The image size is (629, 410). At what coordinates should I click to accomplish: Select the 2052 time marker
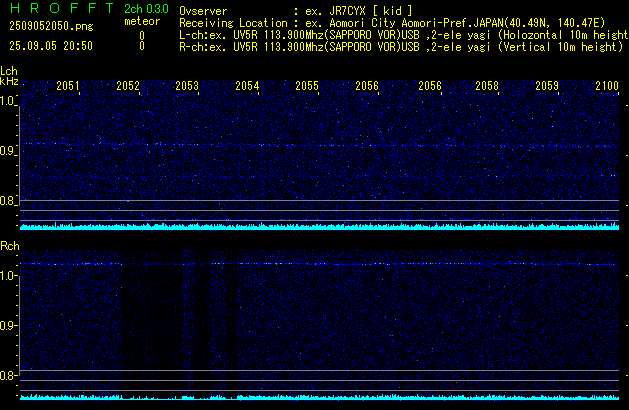(128, 85)
